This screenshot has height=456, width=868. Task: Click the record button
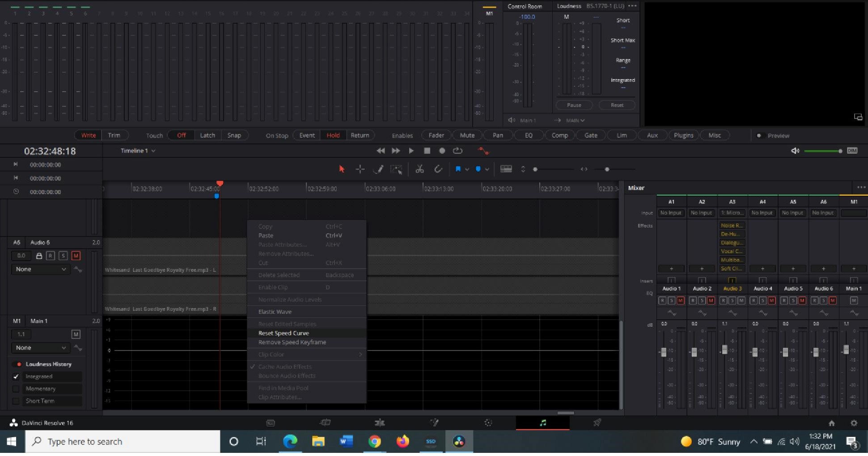(x=442, y=151)
